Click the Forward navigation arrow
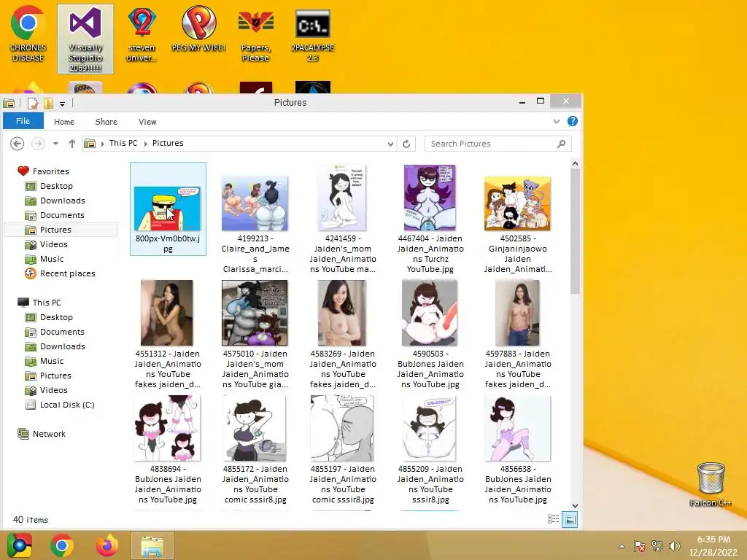 pyautogui.click(x=38, y=144)
